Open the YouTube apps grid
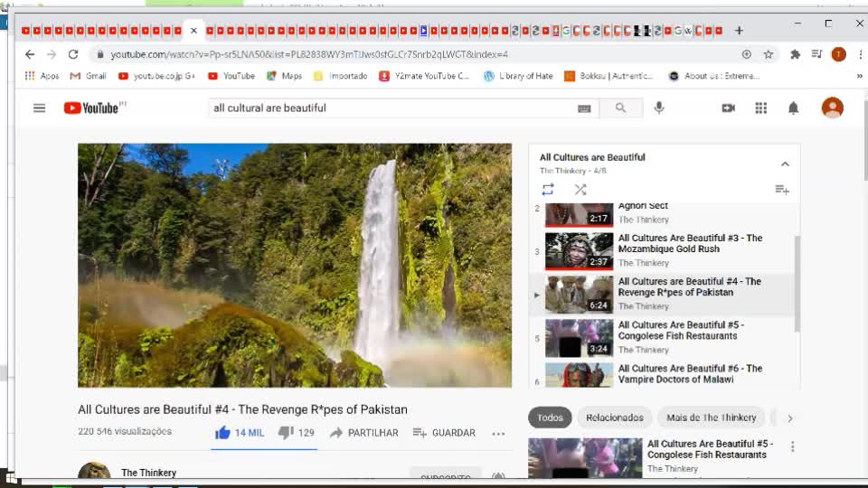This screenshot has width=868, height=488. 761,108
